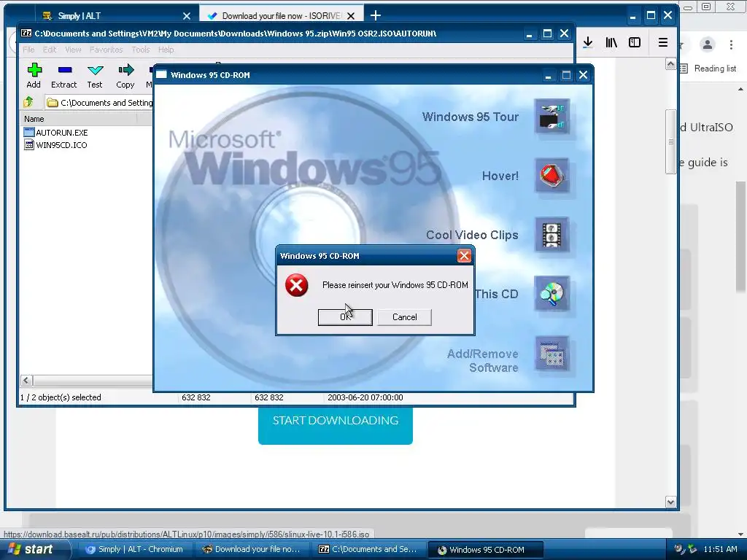Viewport: 747px width, 560px height.
Task: Click the Browse This CD disc icon
Action: pos(551,294)
